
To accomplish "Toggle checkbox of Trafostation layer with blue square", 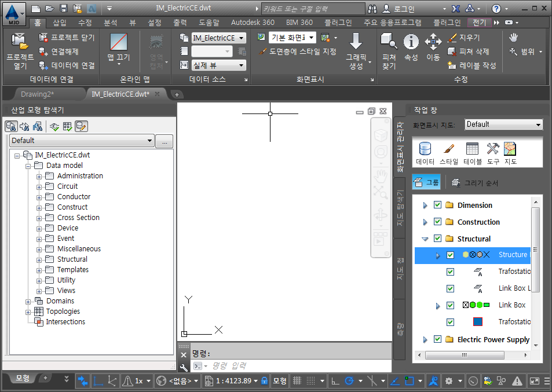I will point(450,323).
